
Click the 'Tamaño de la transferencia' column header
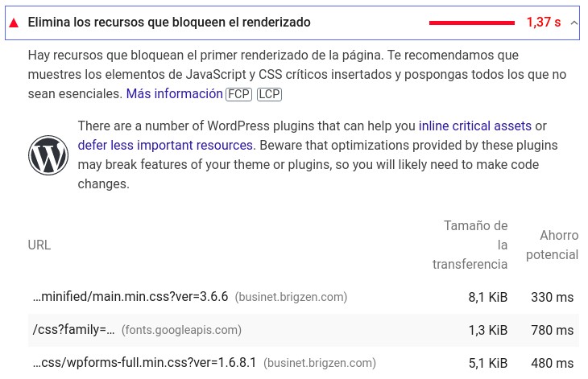pyautogui.click(x=470, y=245)
